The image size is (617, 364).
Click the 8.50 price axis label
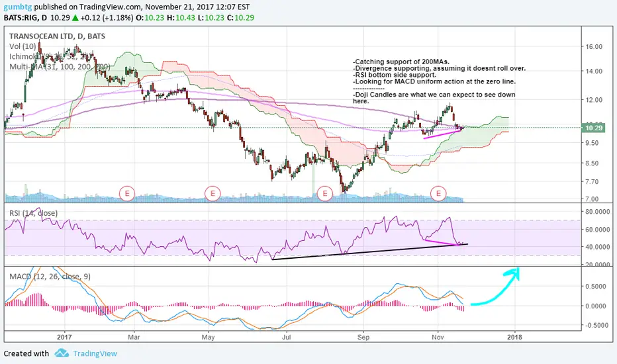click(x=593, y=163)
